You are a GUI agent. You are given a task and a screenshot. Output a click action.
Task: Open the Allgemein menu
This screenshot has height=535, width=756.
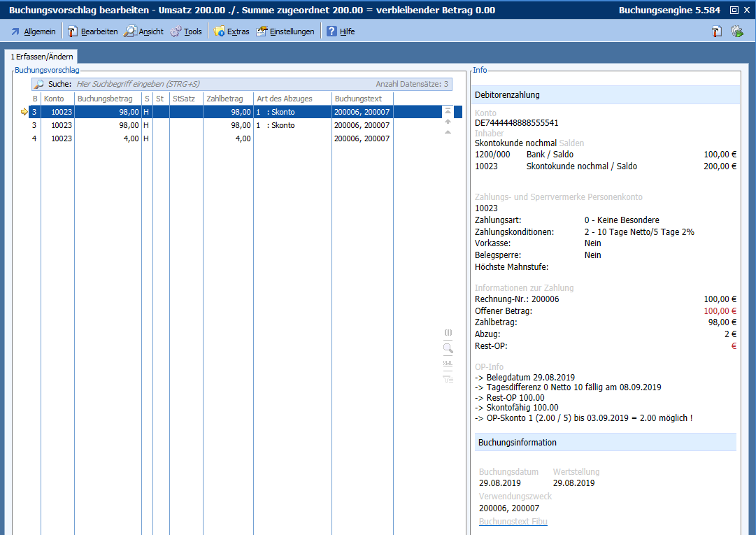pyautogui.click(x=33, y=31)
